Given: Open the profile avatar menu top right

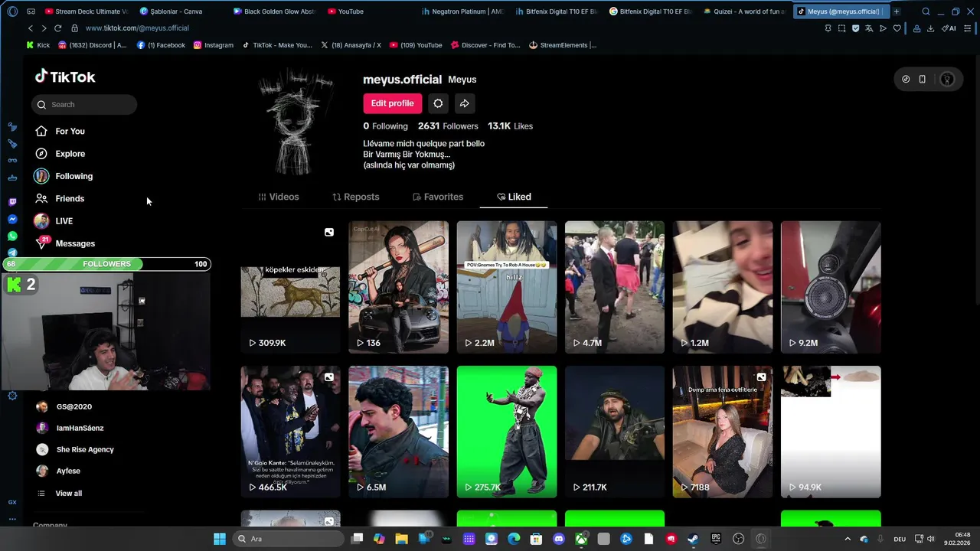Looking at the screenshot, I should pos(947,79).
